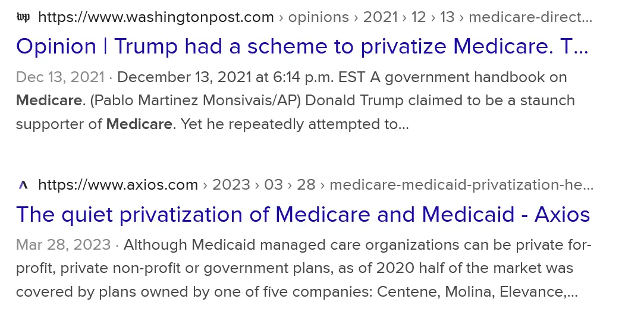Open the washingtonpost.com URL
Viewport: 644px width, 327px height.
click(156, 17)
